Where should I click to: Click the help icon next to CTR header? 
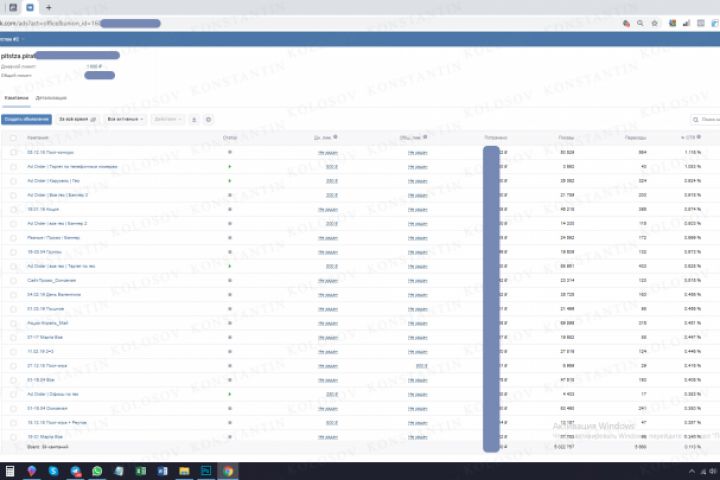[699, 137]
